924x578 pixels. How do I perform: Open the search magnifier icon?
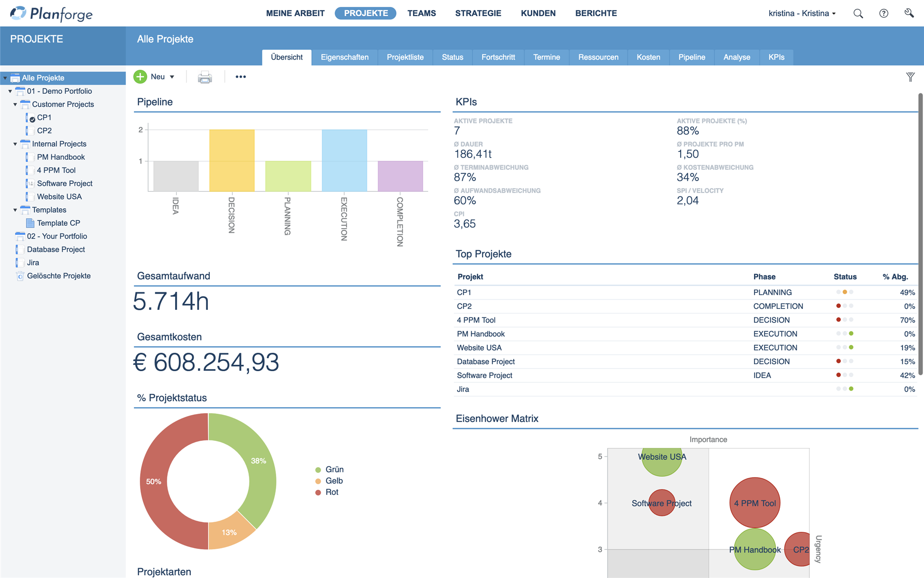click(858, 13)
